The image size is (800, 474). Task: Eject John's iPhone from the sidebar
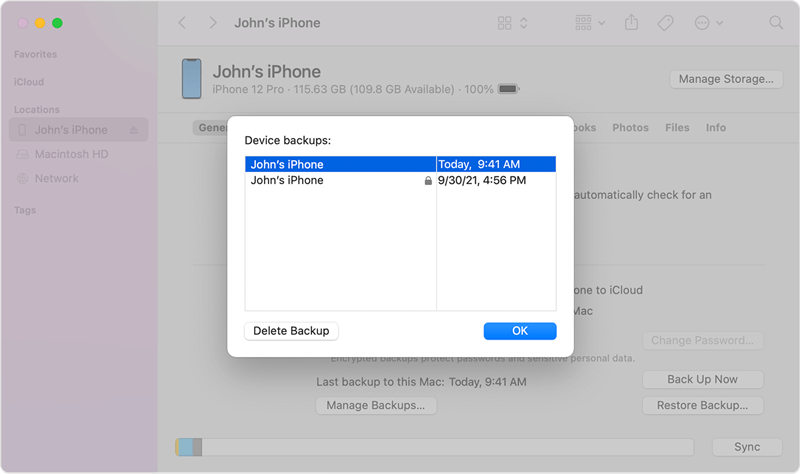(x=134, y=130)
